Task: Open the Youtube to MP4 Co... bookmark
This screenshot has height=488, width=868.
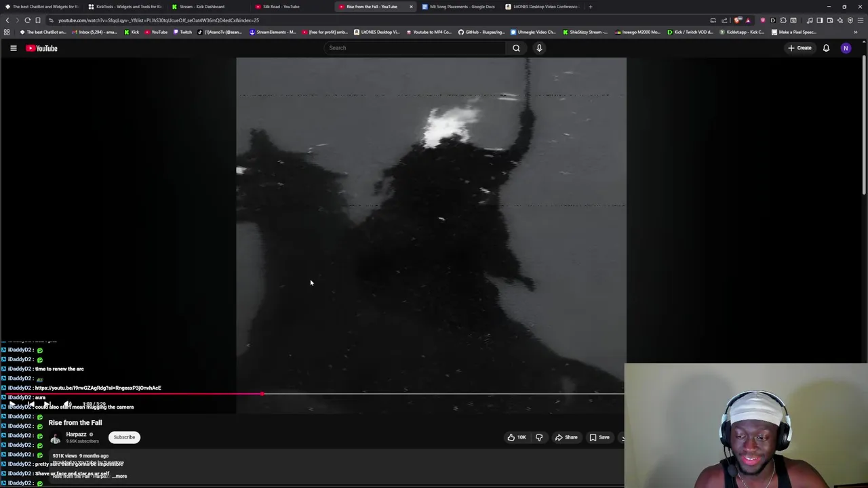Action: pyautogui.click(x=429, y=32)
